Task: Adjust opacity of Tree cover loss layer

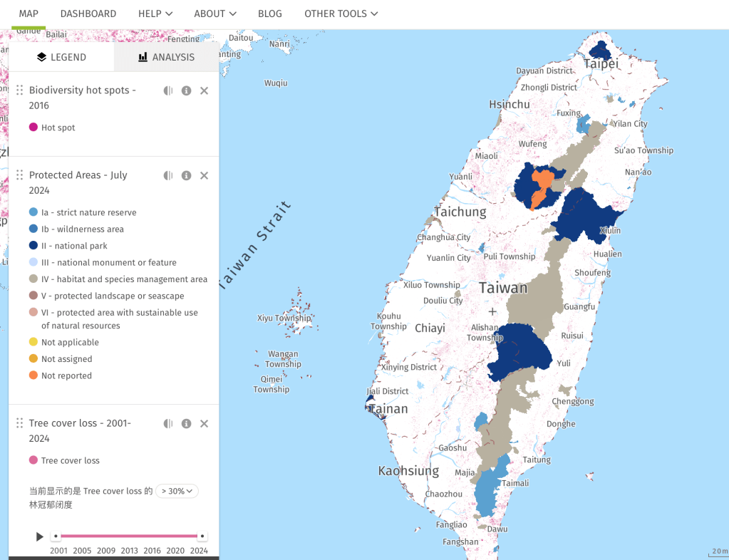Action: coord(168,423)
